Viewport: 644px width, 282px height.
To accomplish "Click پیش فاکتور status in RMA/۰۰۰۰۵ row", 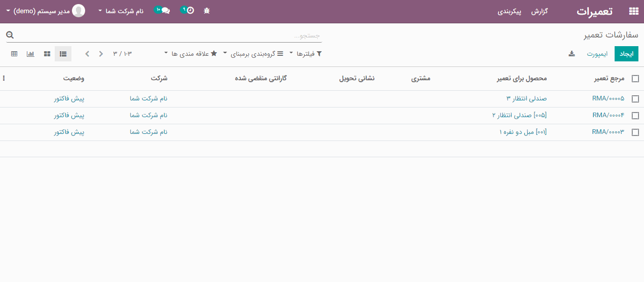I will [69, 99].
